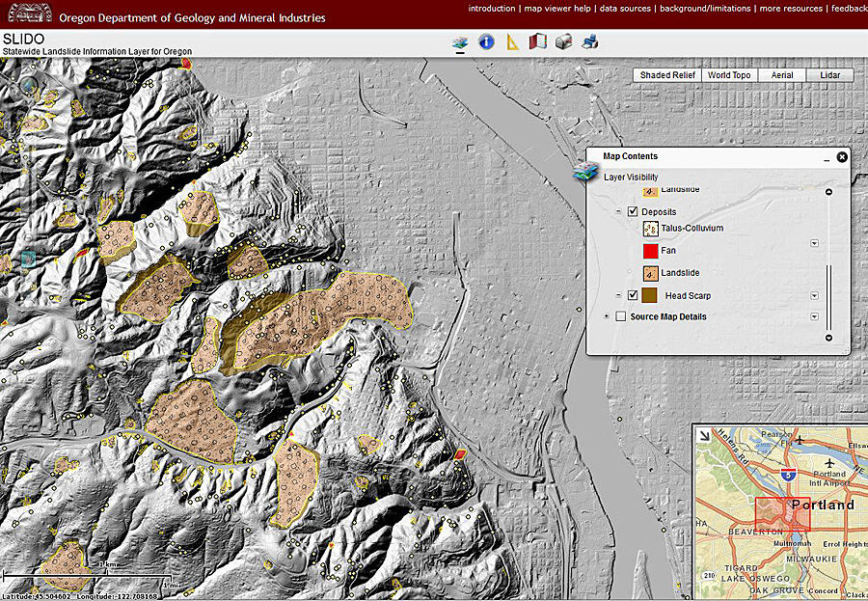This screenshot has height=601, width=868.
Task: Open the map legend book icon
Action: [538, 41]
